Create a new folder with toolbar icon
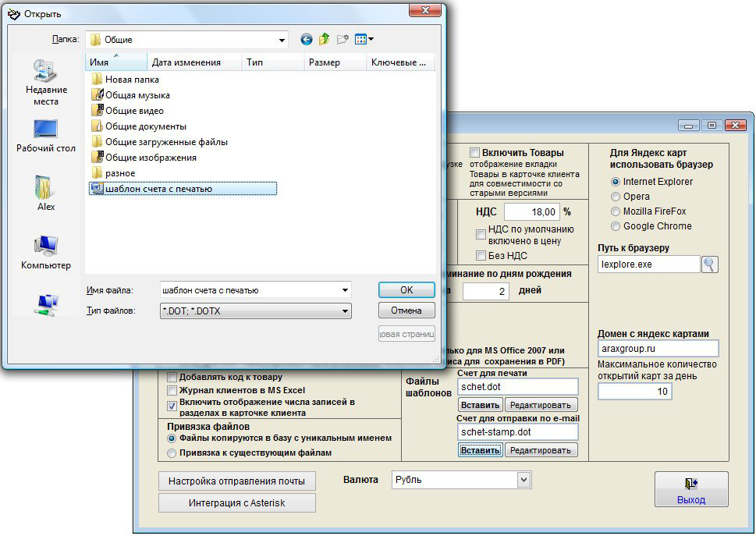The width and height of the screenshot is (756, 536). [343, 40]
